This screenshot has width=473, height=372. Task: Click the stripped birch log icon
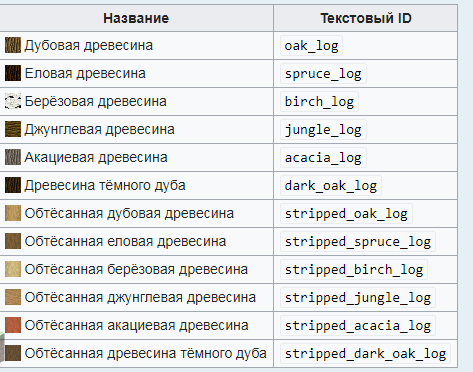pos(13,269)
